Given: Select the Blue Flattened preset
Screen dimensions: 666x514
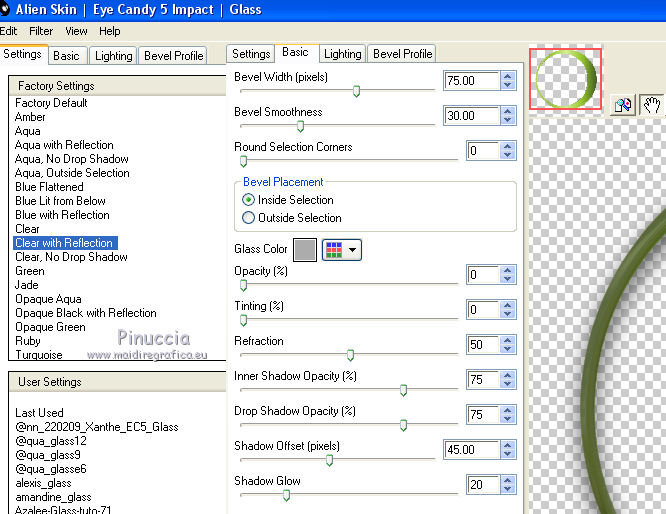Looking at the screenshot, I should (x=49, y=187).
